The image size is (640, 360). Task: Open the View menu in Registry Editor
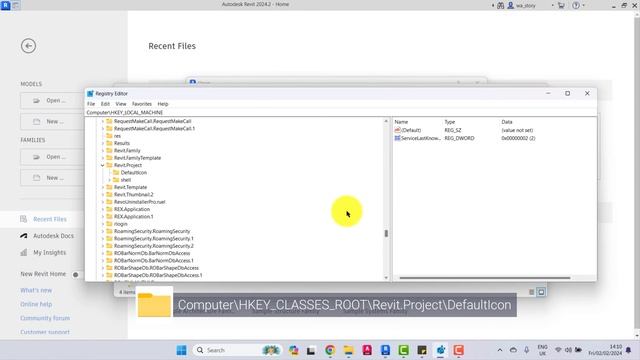click(121, 104)
